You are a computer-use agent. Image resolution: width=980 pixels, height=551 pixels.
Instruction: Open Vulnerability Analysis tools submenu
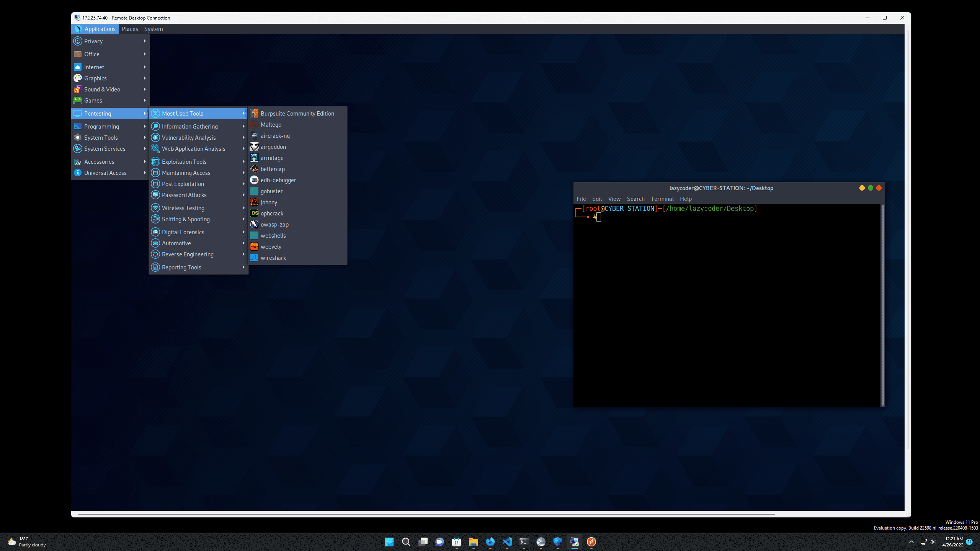(189, 137)
